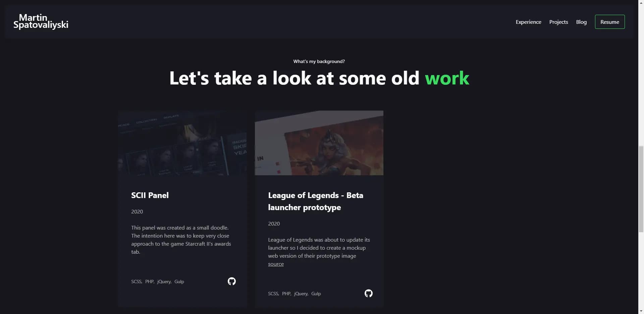The width and height of the screenshot is (644, 314).
Task: Click the Martin Spatovaliyski site logo
Action: 41,21
